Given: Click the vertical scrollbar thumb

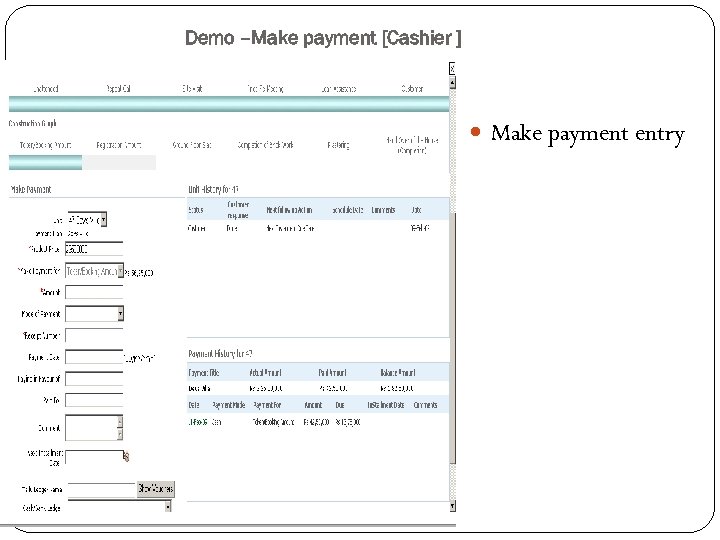Looking at the screenshot, I should click(452, 338).
